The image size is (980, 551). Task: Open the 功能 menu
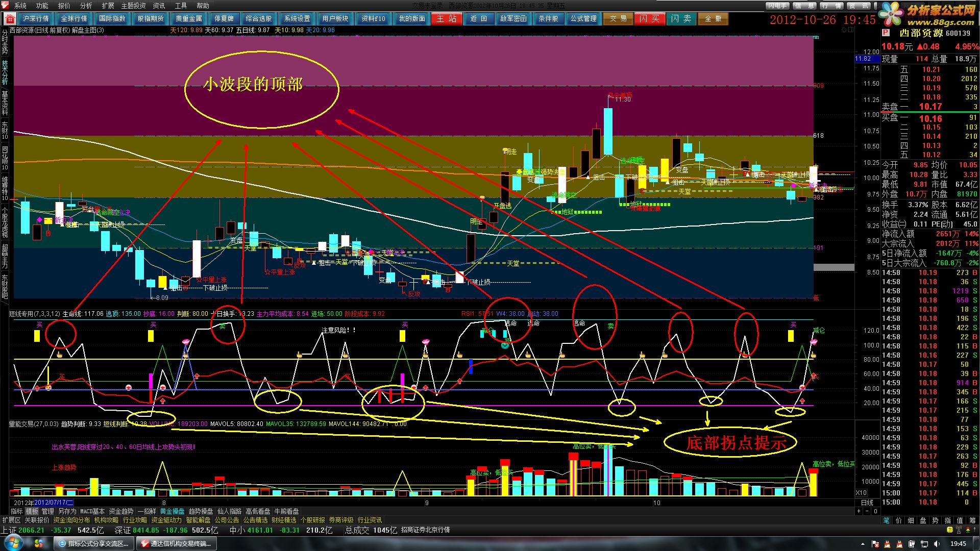(x=42, y=6)
